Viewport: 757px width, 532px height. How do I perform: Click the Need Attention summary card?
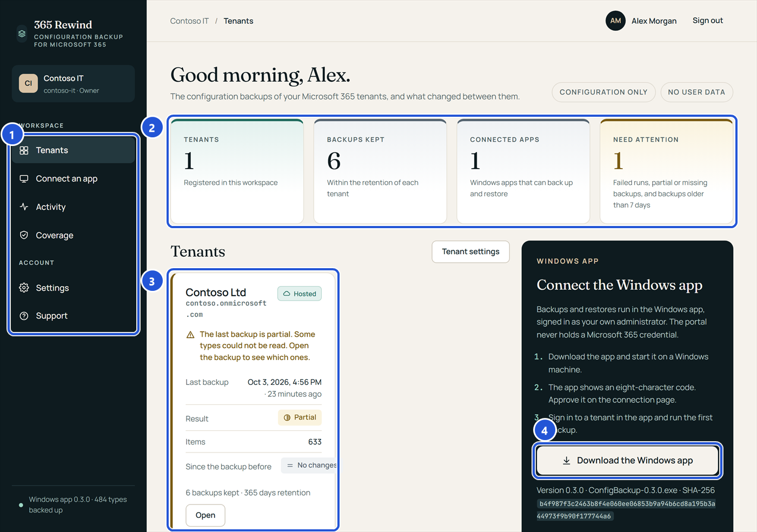point(666,171)
